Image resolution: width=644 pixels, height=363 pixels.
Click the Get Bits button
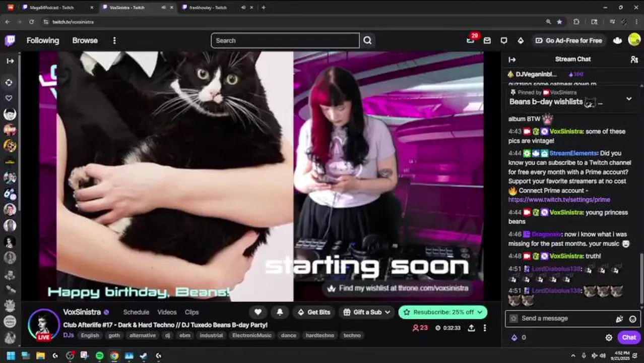(x=314, y=312)
